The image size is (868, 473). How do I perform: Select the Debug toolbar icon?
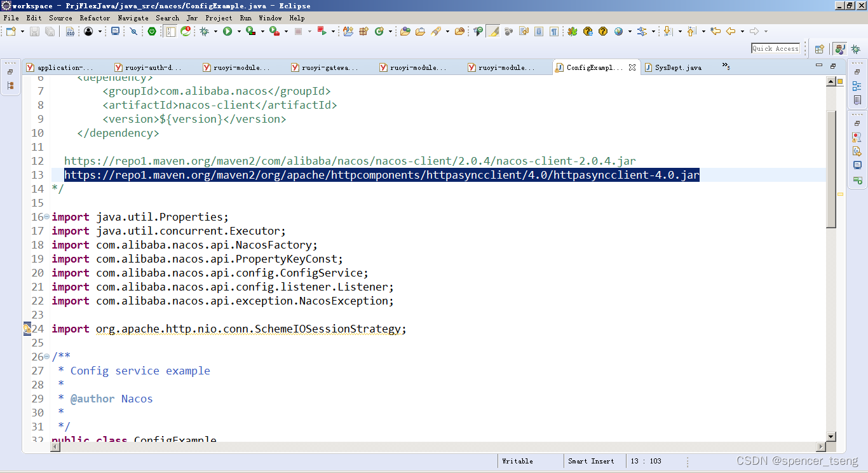coord(205,31)
